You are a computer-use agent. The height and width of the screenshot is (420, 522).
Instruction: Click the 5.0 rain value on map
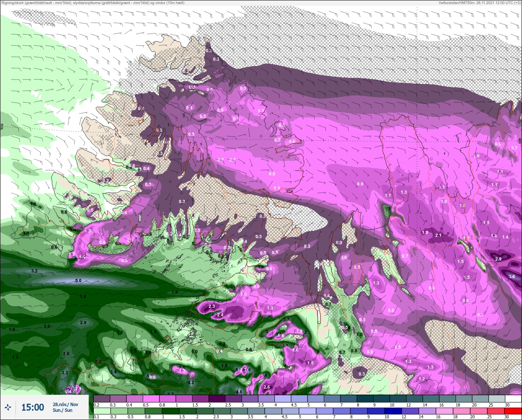tap(78, 281)
